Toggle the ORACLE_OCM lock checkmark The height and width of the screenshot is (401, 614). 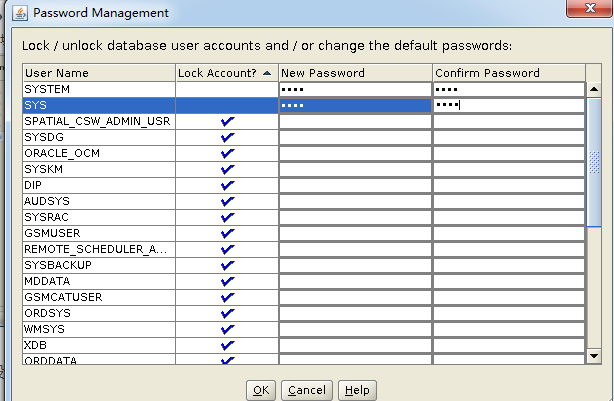[x=227, y=153]
